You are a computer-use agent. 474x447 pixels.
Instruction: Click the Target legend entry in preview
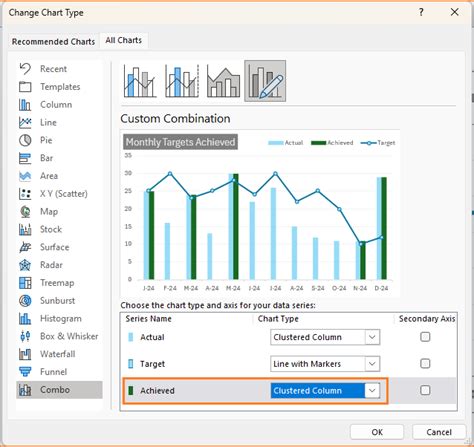click(378, 143)
